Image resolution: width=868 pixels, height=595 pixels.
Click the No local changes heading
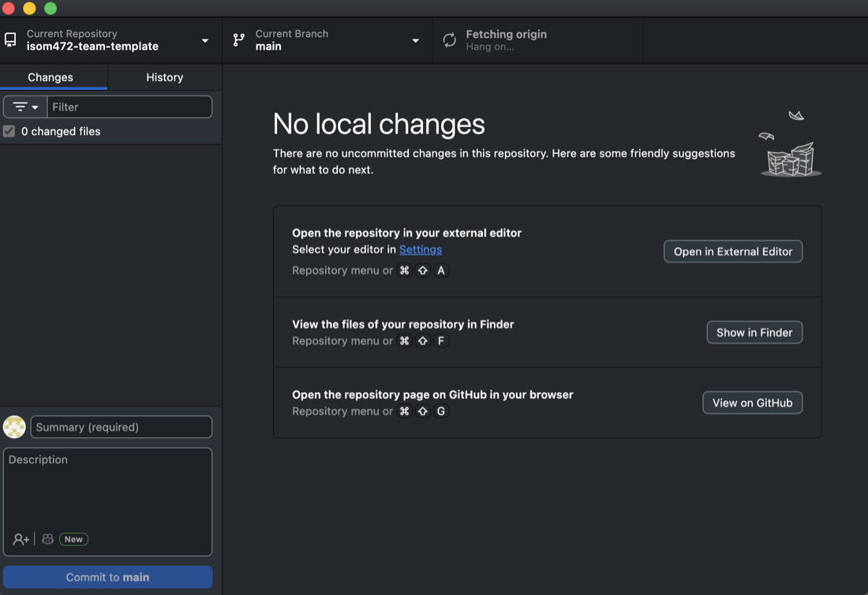pyautogui.click(x=379, y=123)
